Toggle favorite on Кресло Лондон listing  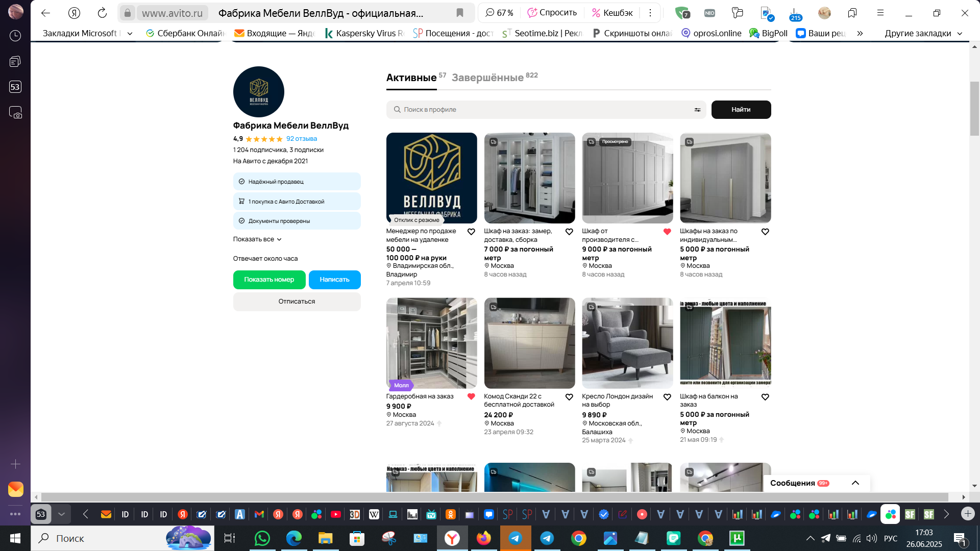[x=667, y=397]
